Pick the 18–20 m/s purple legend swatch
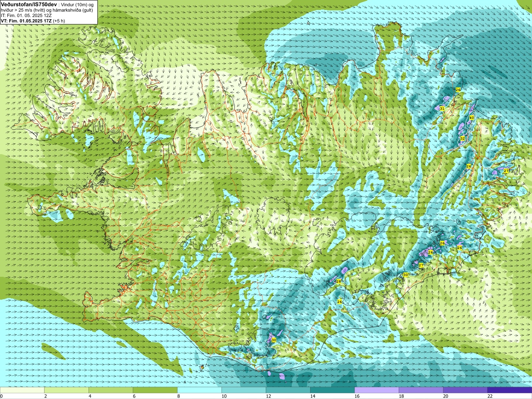The height and width of the screenshot is (399, 532). pos(421,390)
